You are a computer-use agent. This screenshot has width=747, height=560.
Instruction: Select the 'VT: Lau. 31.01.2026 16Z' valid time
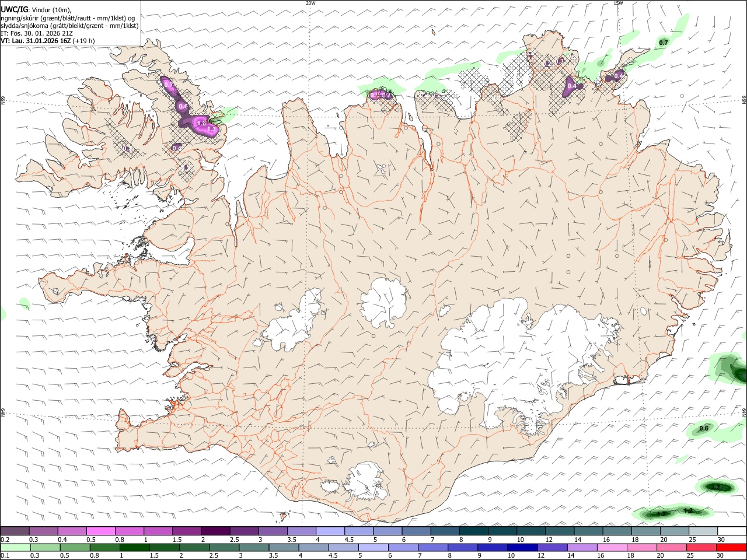[36, 41]
